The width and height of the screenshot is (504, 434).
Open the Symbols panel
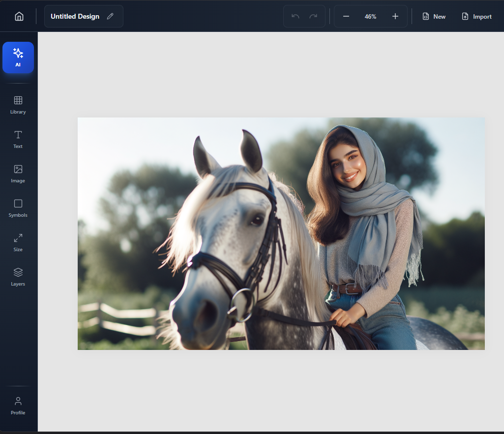click(x=18, y=208)
